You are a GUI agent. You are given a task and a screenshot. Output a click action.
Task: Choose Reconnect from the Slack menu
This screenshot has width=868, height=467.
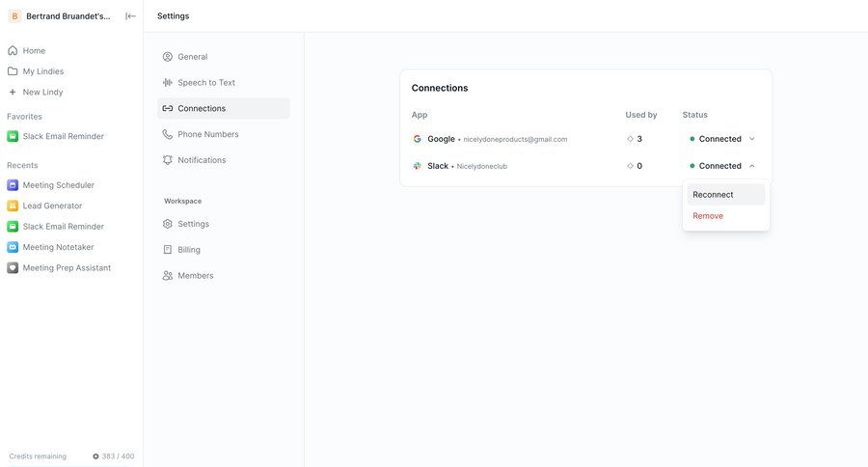(x=725, y=195)
